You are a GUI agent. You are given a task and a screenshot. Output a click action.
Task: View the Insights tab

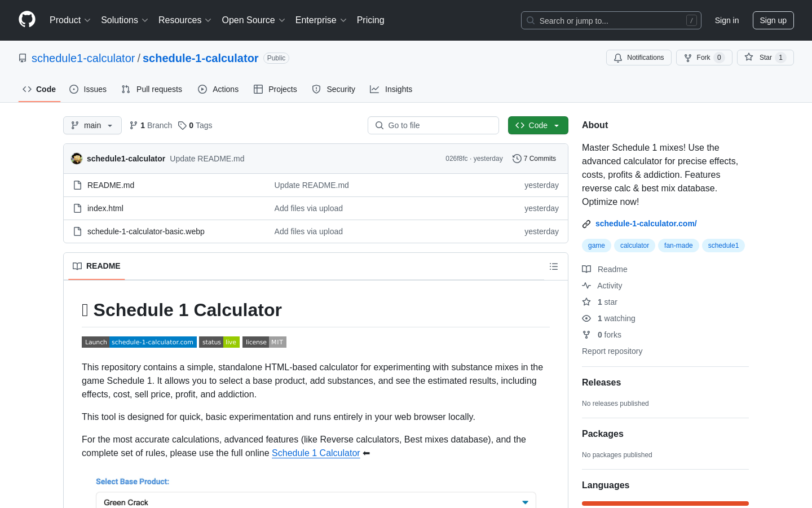tap(391, 89)
